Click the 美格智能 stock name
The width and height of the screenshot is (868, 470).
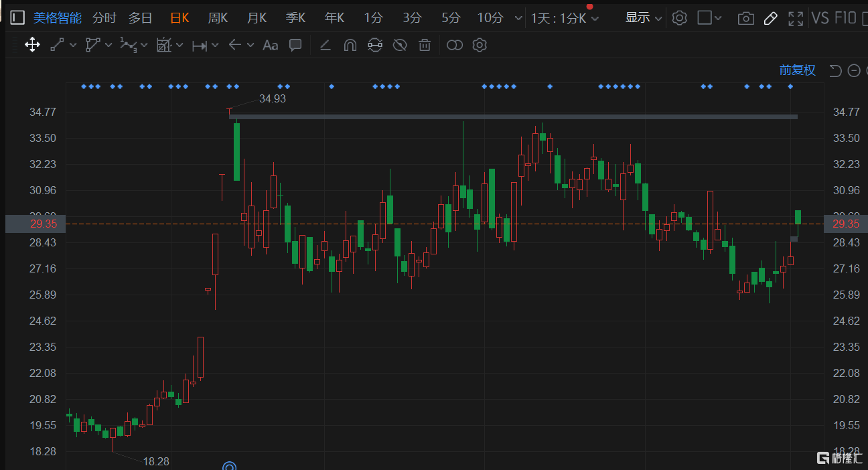tap(58, 18)
